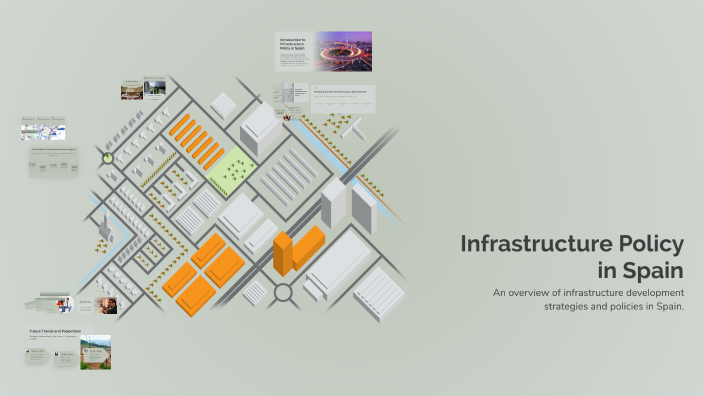Viewport: 704px width, 396px height.
Task: Open the 'Historical context of infrastructure development' slide
Action: coord(343,99)
